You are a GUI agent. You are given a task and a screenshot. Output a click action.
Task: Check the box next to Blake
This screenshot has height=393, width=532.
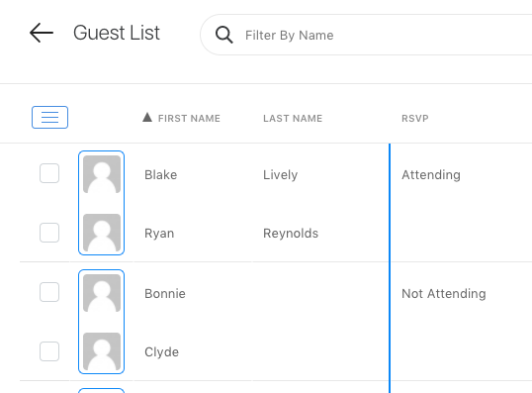[49, 173]
